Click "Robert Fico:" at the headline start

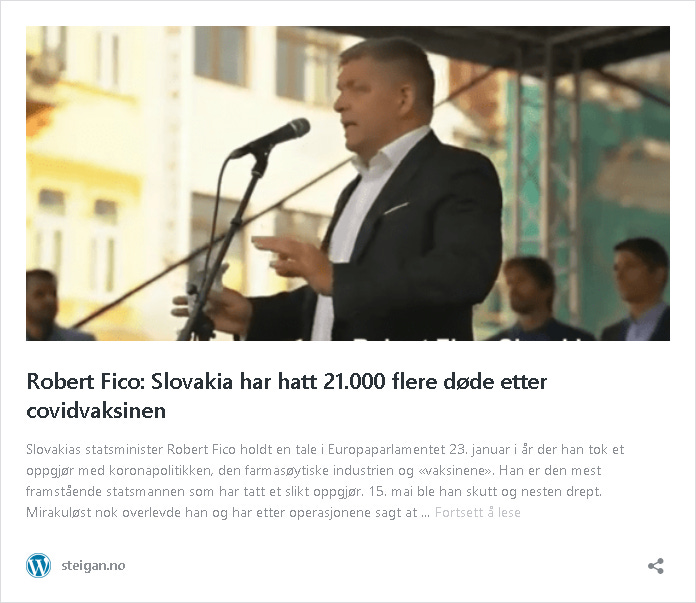point(85,381)
